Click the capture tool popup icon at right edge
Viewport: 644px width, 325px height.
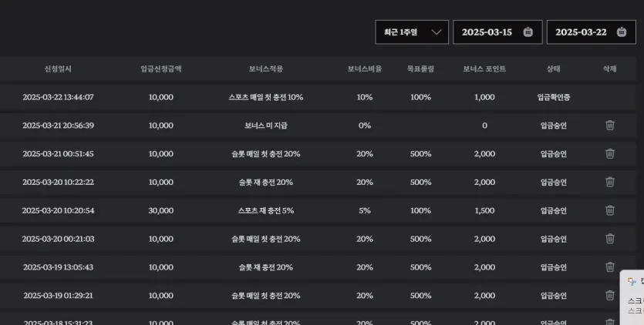[x=632, y=281]
